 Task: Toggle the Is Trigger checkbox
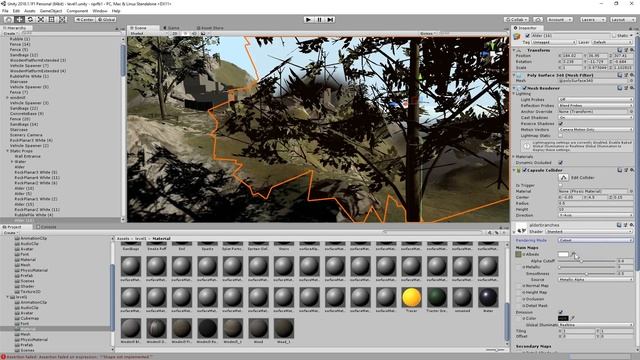561,185
